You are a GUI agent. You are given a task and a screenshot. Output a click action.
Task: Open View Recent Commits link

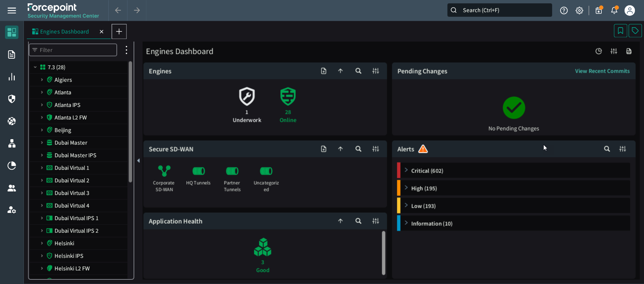[602, 71]
